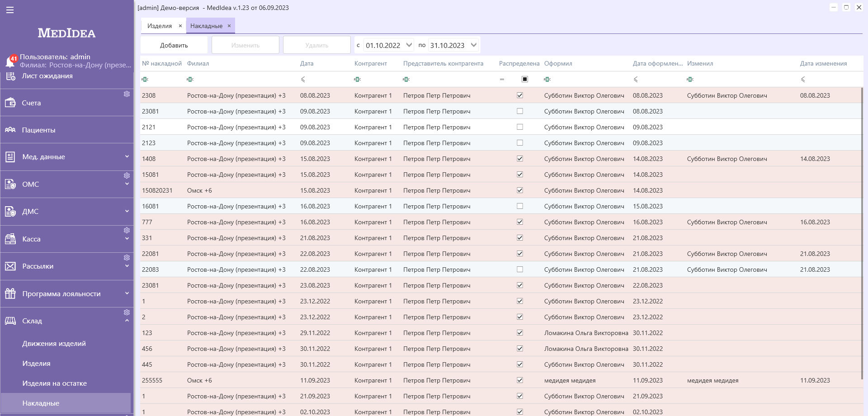Toggle Распределена checkbox for invoice 255555

[520, 380]
